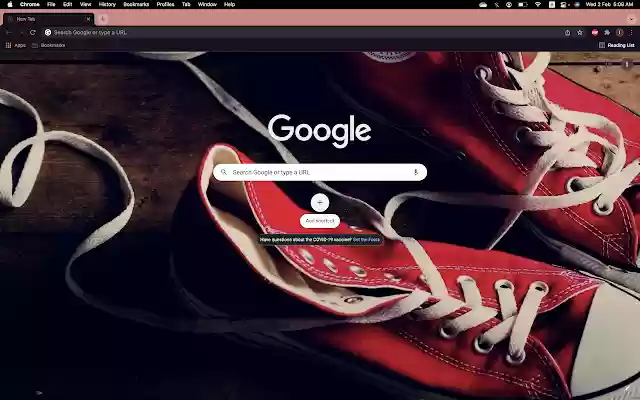The width and height of the screenshot is (640, 400).
Task: Click the Google search box on page
Action: tap(320, 172)
